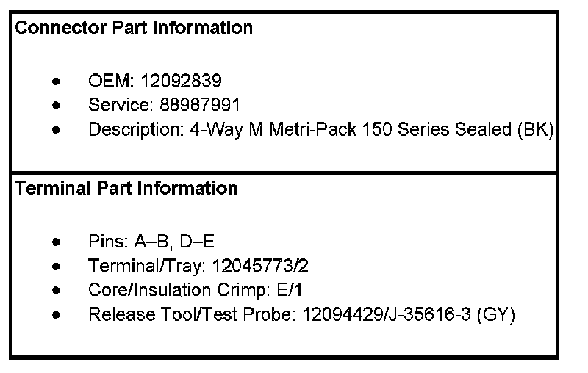Image resolution: width=588 pixels, height=373 pixels.
Task: Click the (BK) color code text
Action: (536, 130)
